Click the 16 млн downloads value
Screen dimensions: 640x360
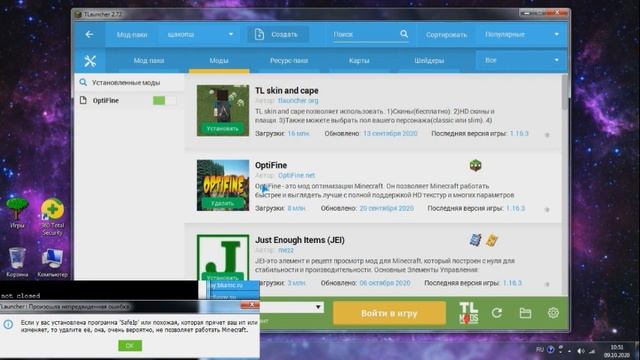[298, 133]
